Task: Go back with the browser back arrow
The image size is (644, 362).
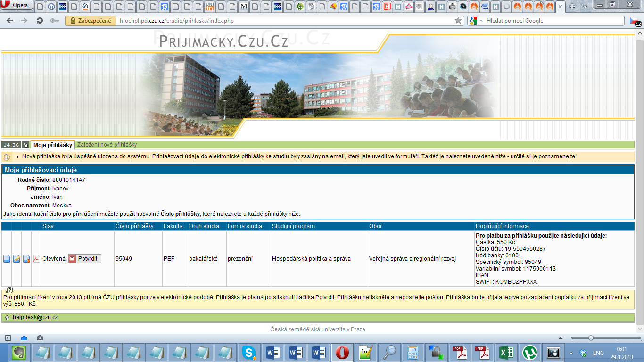Action: 9,21
